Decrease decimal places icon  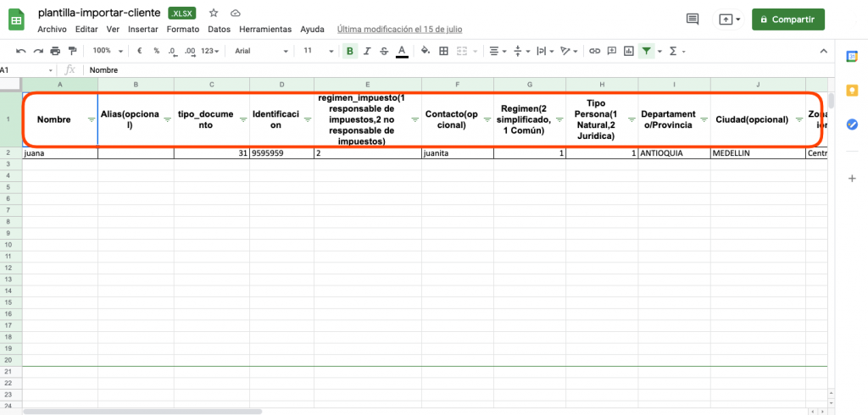click(x=173, y=51)
